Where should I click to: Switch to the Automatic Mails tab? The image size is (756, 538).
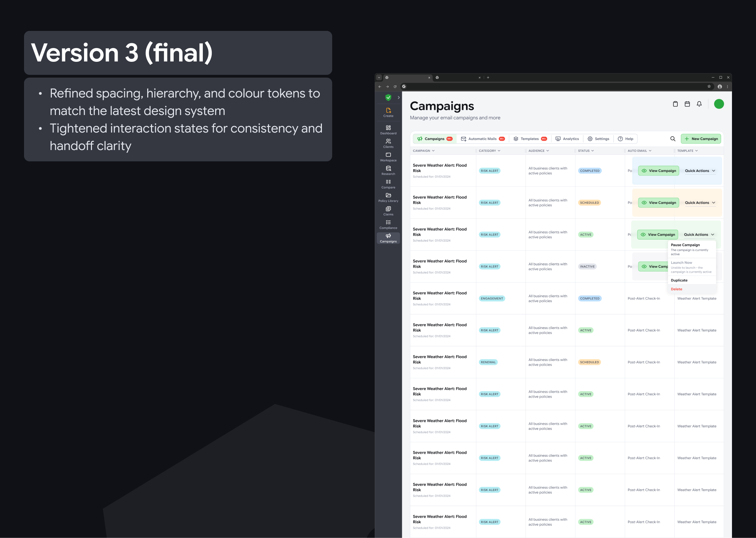482,139
